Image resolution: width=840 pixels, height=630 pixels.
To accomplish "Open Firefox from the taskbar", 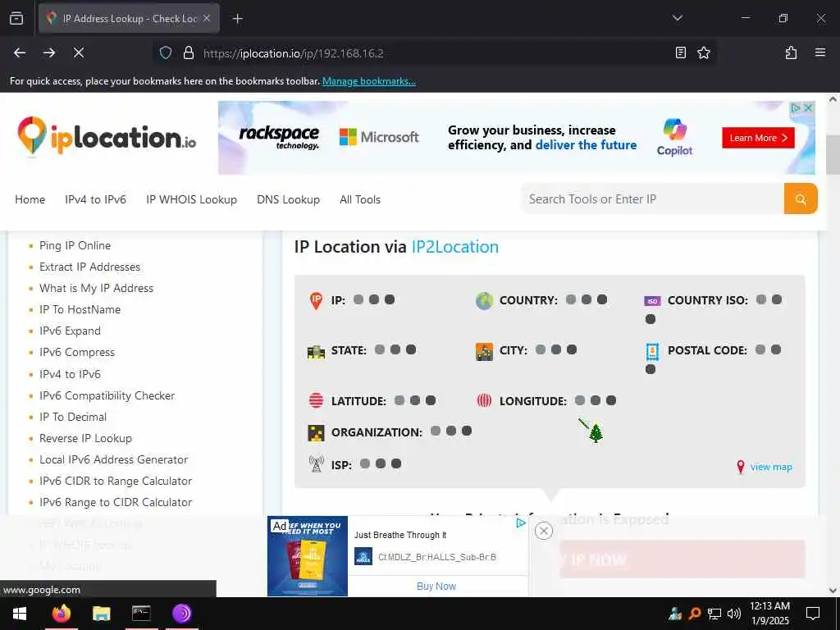I will tap(61, 614).
